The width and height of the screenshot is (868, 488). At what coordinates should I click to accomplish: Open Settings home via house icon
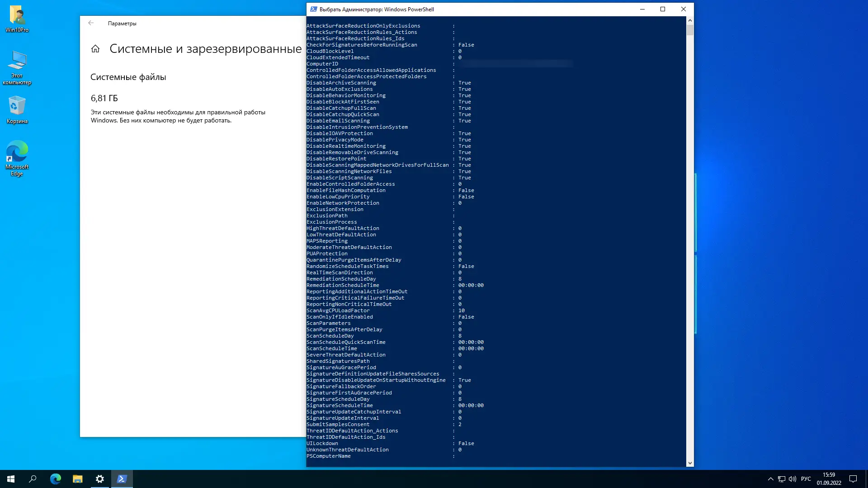point(95,49)
